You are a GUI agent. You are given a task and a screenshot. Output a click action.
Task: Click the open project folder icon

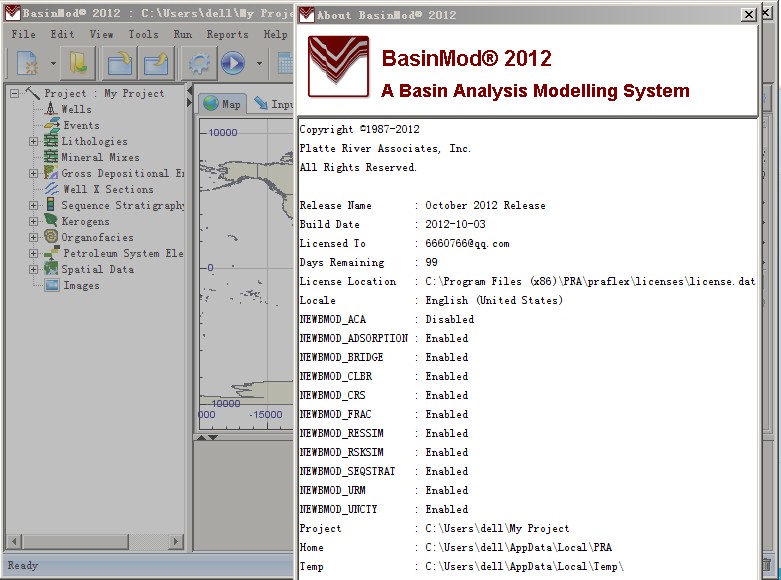[x=78, y=63]
